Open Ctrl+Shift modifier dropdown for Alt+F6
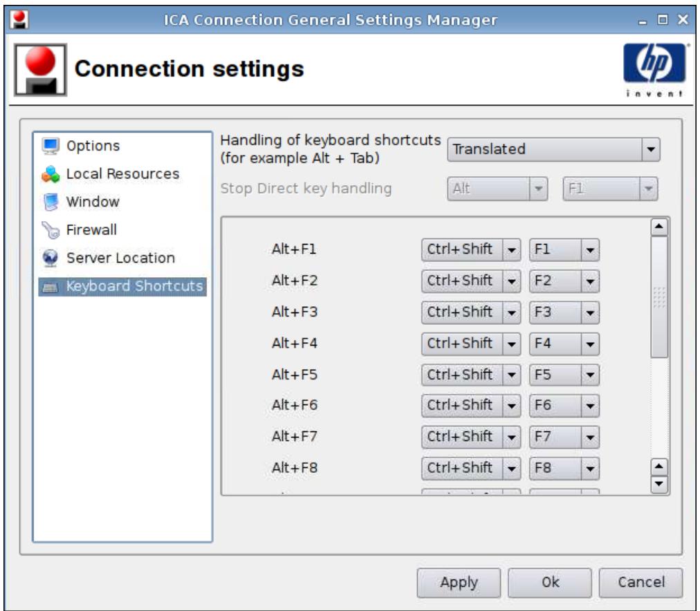 coord(471,406)
